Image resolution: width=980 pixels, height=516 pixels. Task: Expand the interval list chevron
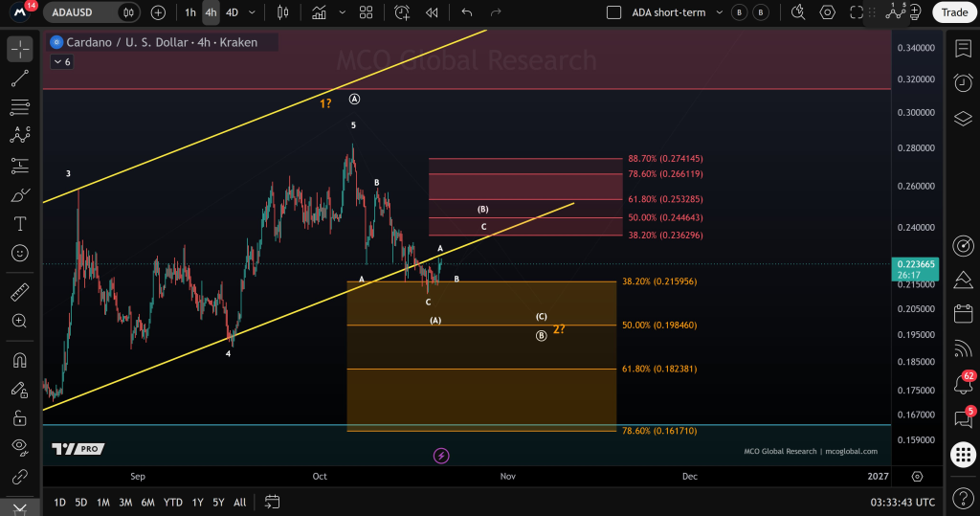pyautogui.click(x=252, y=12)
